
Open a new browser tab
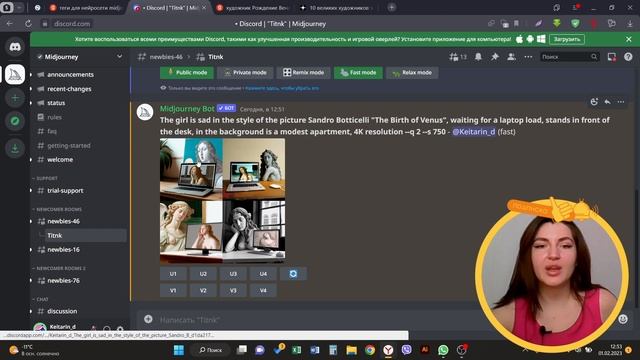391,7
